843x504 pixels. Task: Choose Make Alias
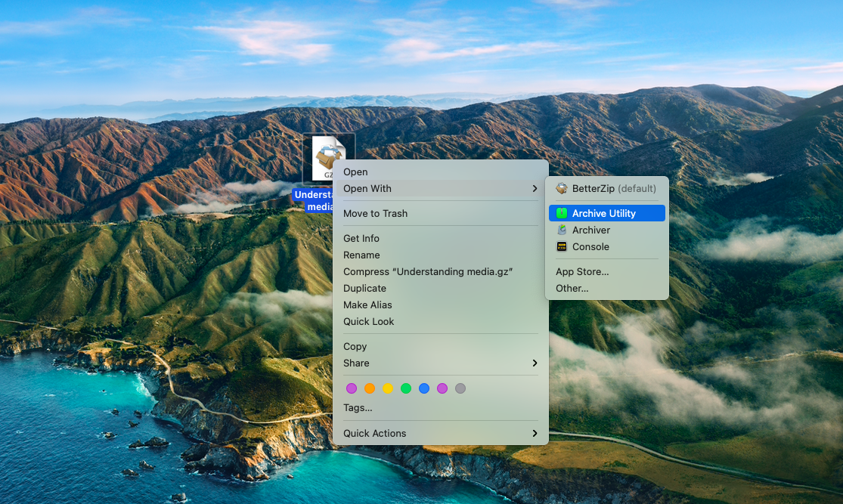point(368,305)
